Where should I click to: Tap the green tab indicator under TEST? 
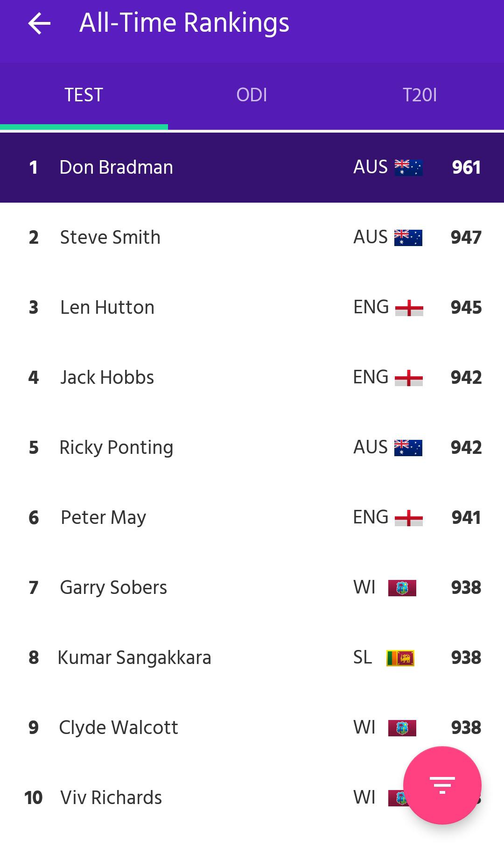[x=84, y=127]
